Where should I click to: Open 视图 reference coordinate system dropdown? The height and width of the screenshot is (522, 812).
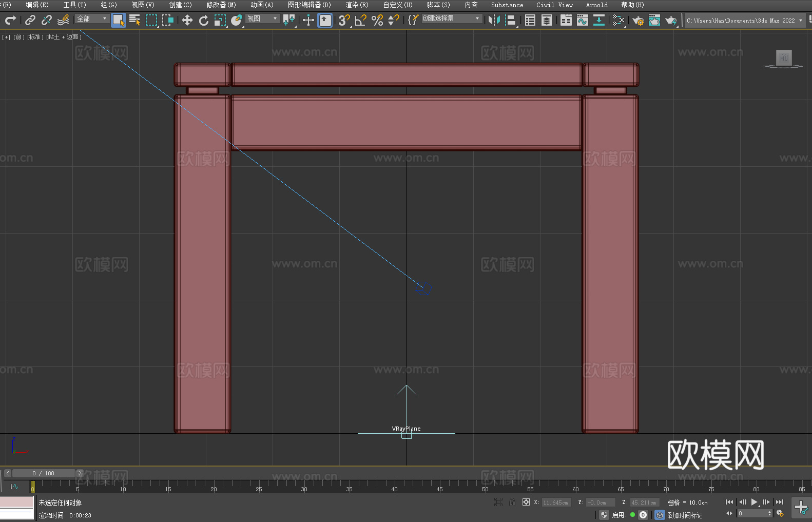coord(262,18)
